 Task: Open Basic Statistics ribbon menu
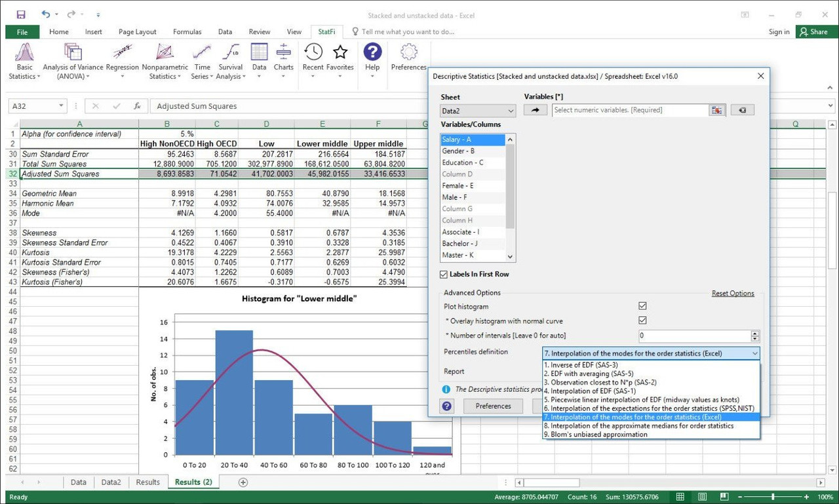click(24, 62)
